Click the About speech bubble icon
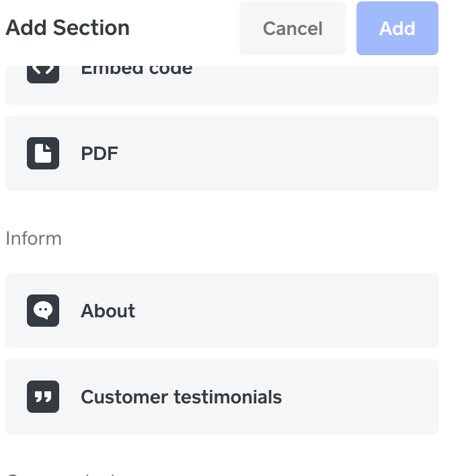 (43, 311)
